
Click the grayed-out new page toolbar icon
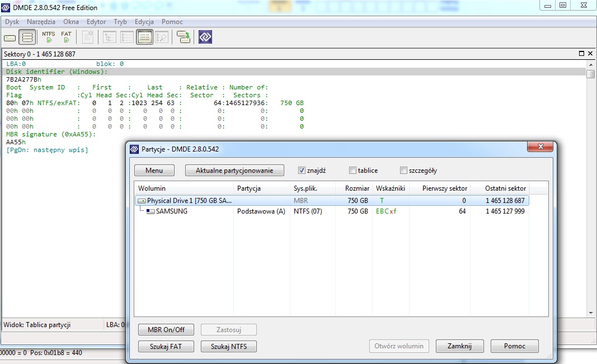pos(88,37)
